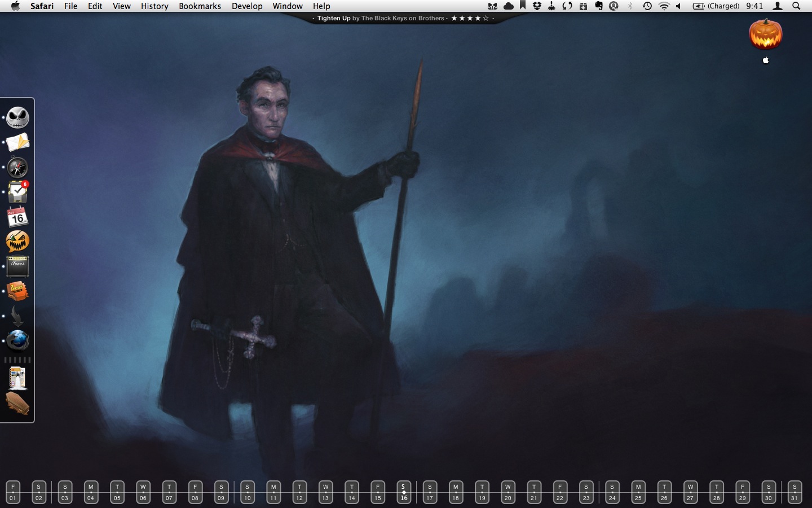
Task: Open the Bluetooth status menu
Action: 630,6
